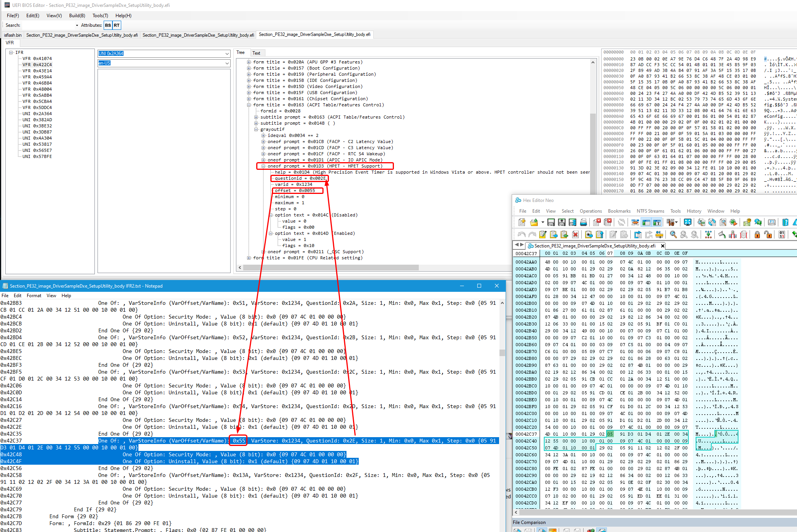The width and height of the screenshot is (797, 532).
Task: Click the structure tree dots icon
Action: coord(708,234)
